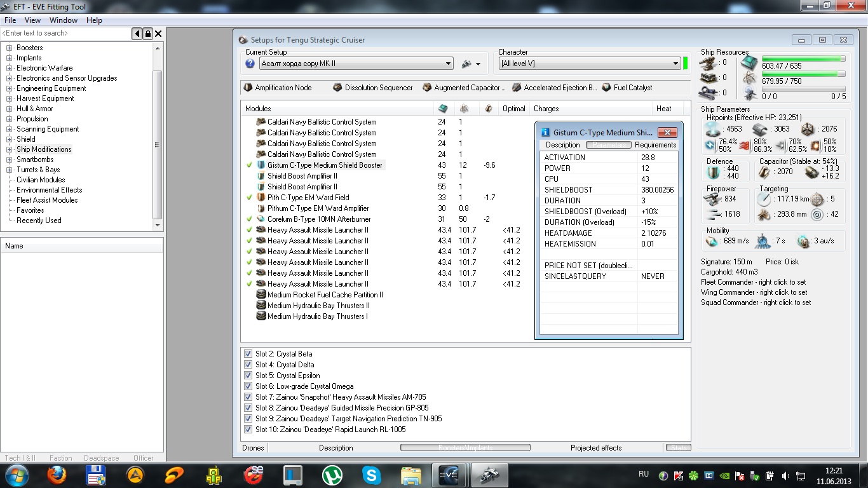
Task: Click the max velocity icon showing 689 m/s
Action: point(712,241)
